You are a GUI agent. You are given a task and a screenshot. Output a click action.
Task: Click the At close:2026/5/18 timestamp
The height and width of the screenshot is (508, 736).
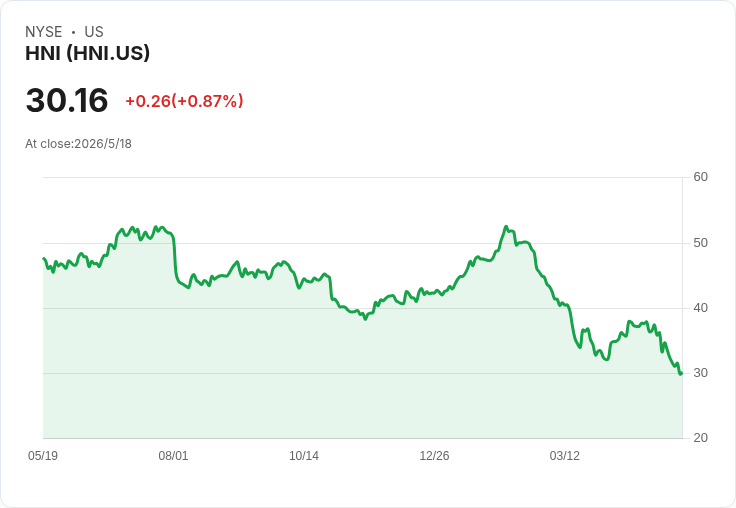point(78,144)
